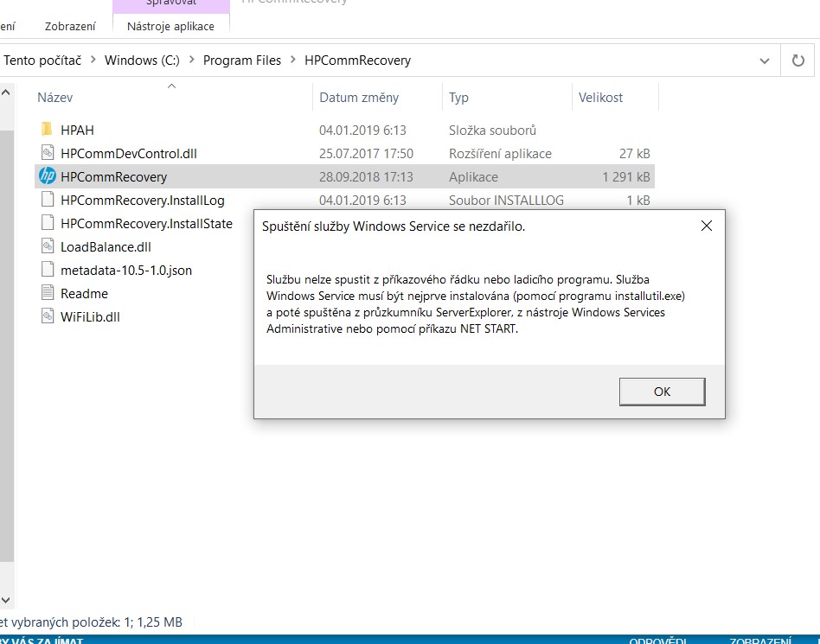The width and height of the screenshot is (820, 644).
Task: Select the Readme file name
Action: [x=84, y=293]
